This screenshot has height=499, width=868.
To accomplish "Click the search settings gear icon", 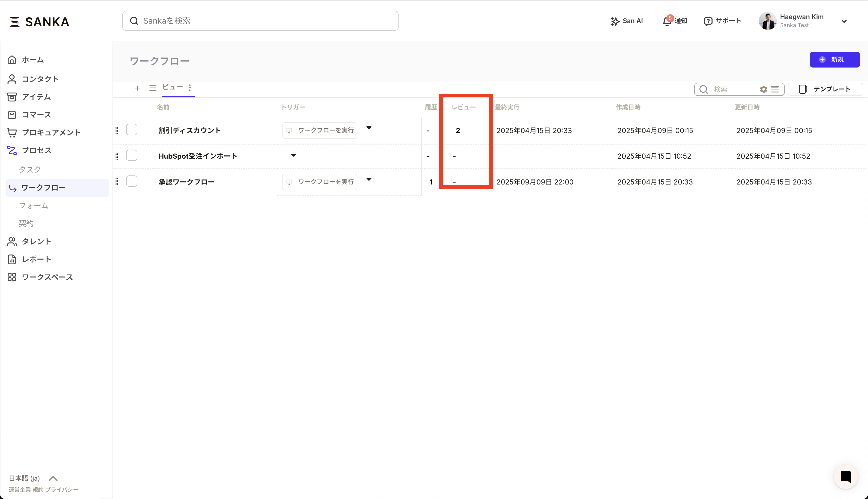I will 764,89.
